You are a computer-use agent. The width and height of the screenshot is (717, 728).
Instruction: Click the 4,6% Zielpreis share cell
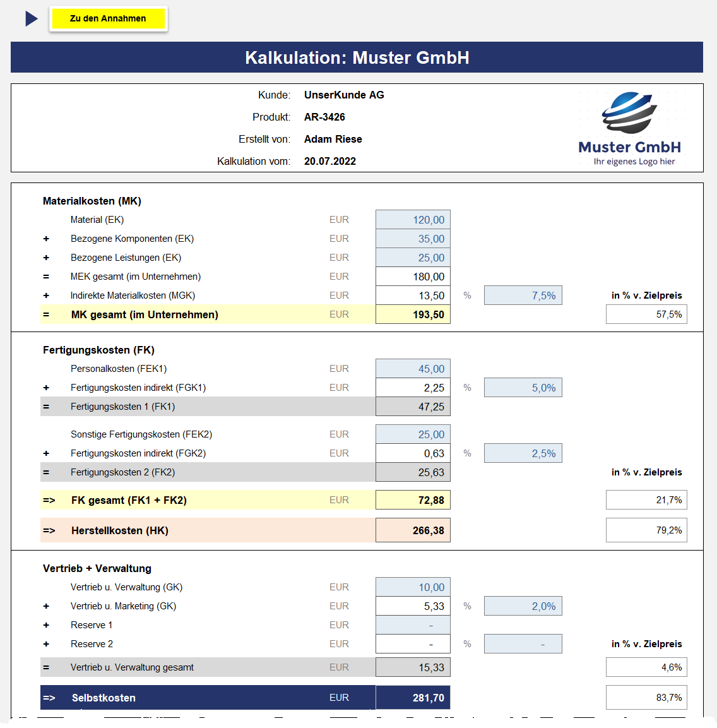coord(646,667)
